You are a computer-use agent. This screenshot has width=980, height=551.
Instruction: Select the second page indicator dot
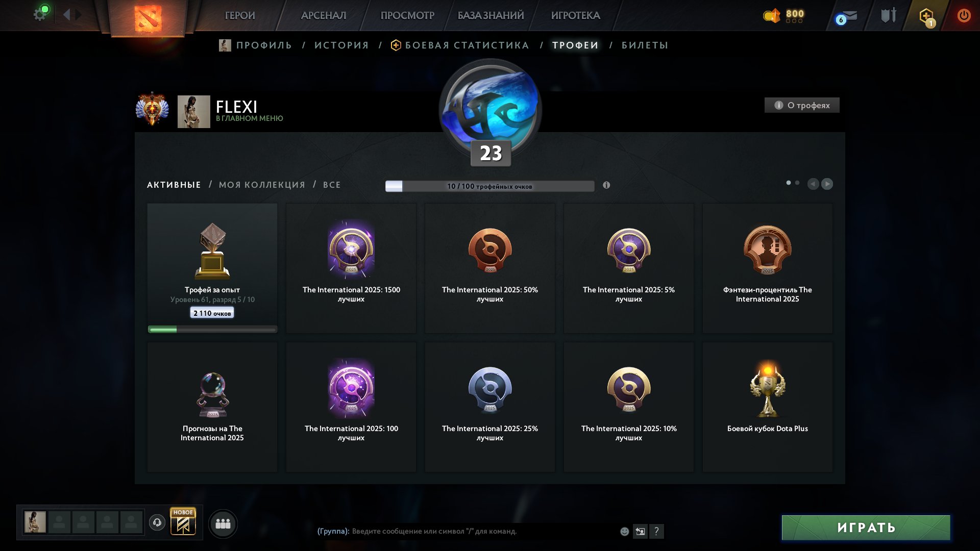(x=797, y=183)
